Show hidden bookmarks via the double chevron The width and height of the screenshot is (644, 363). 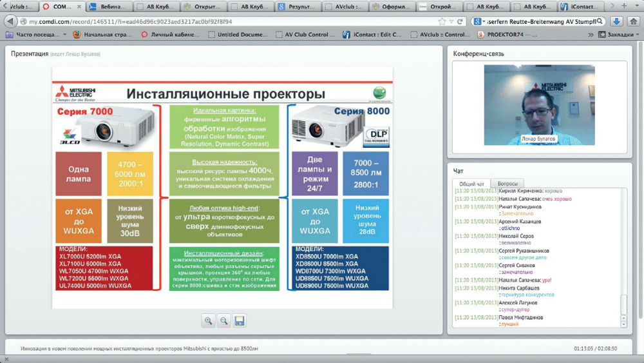591,35
